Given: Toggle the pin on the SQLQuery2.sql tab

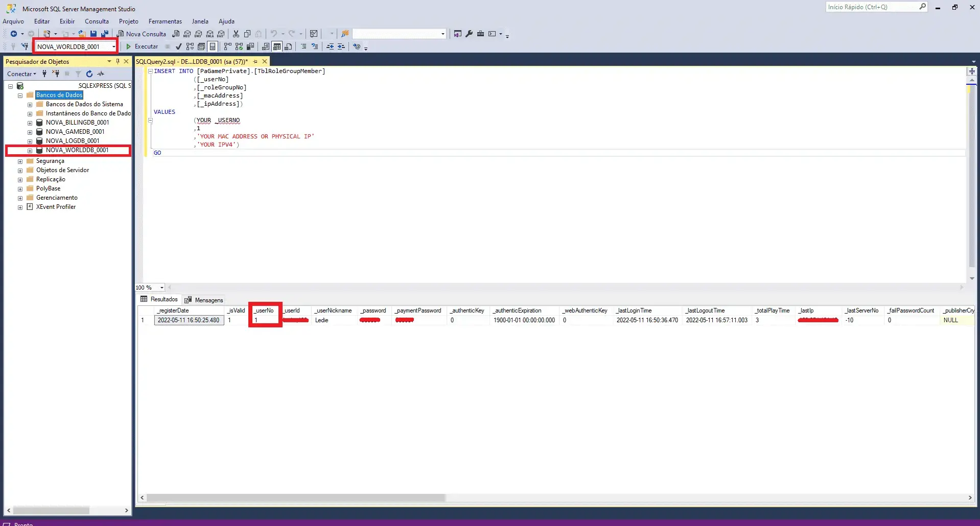Looking at the screenshot, I should tap(255, 61).
